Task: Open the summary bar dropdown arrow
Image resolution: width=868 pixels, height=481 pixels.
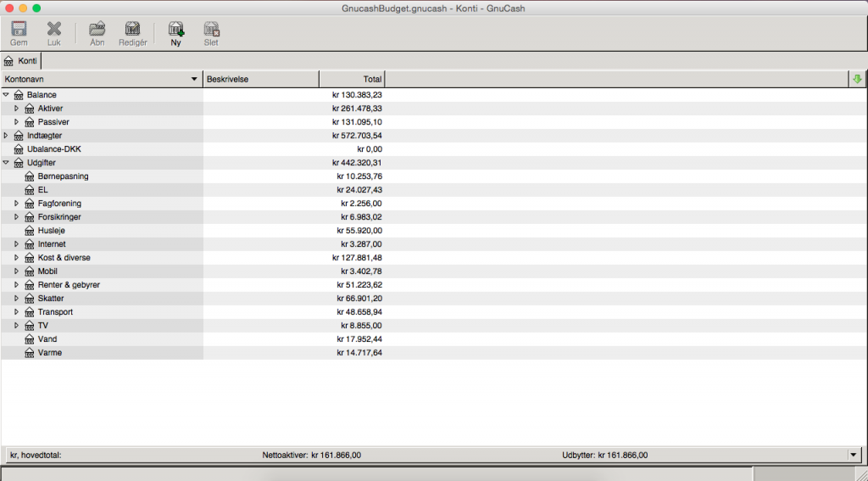Action: (x=853, y=455)
